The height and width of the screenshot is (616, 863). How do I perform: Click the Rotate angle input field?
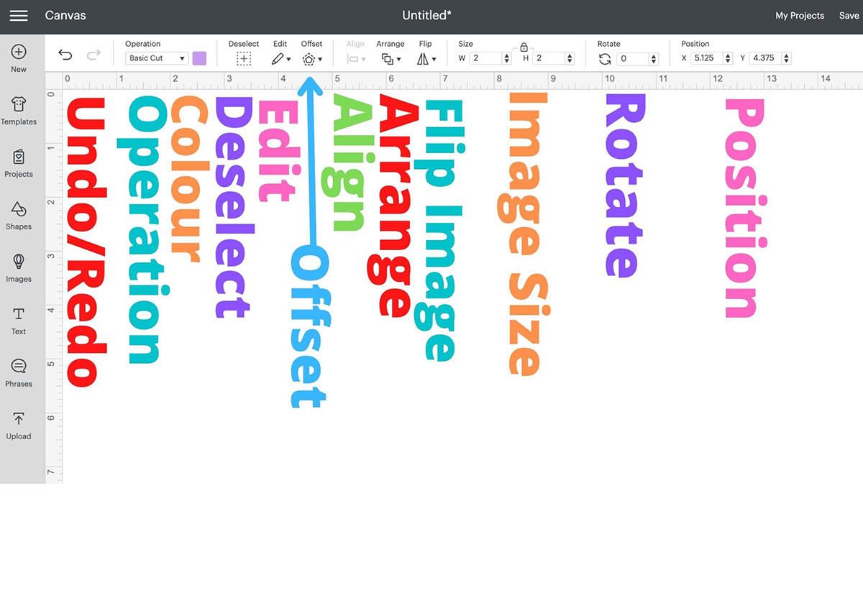pyautogui.click(x=633, y=59)
